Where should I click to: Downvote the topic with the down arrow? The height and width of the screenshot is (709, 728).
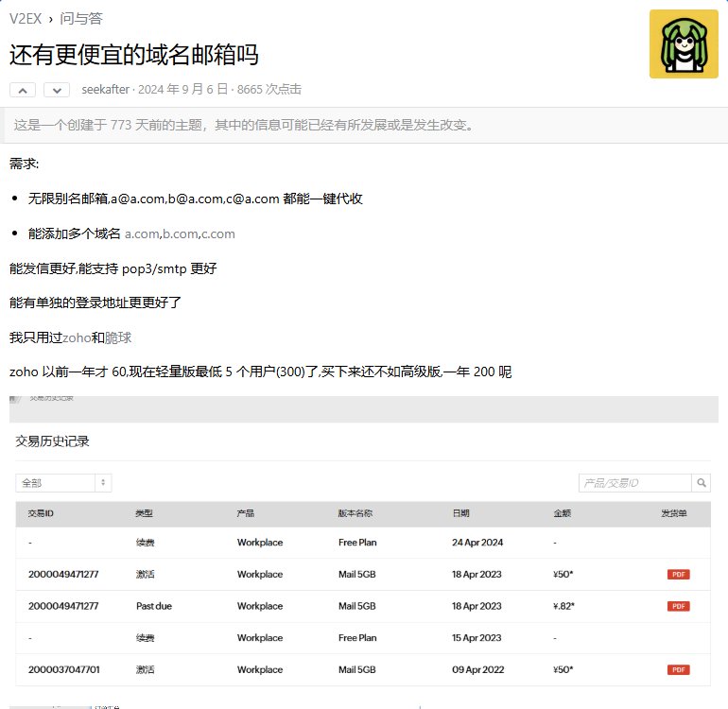pos(57,90)
